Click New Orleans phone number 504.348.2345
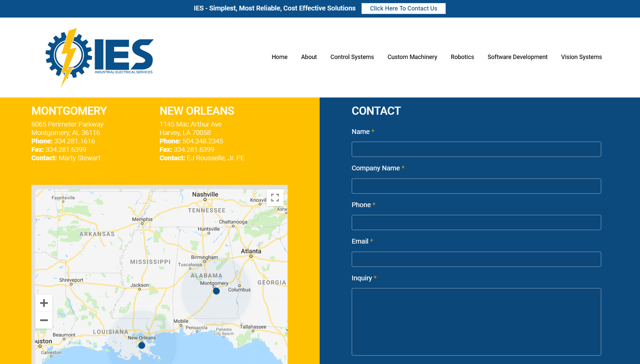The width and height of the screenshot is (640, 364). click(203, 141)
